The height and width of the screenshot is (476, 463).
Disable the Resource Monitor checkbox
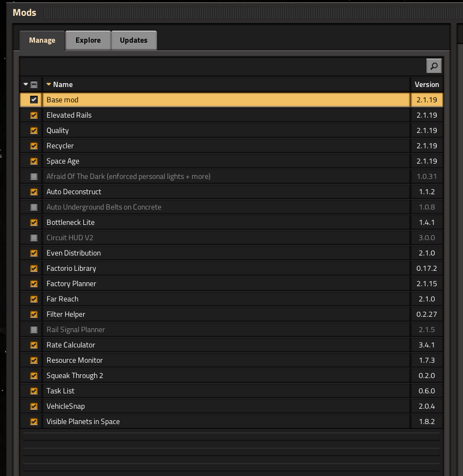point(34,360)
